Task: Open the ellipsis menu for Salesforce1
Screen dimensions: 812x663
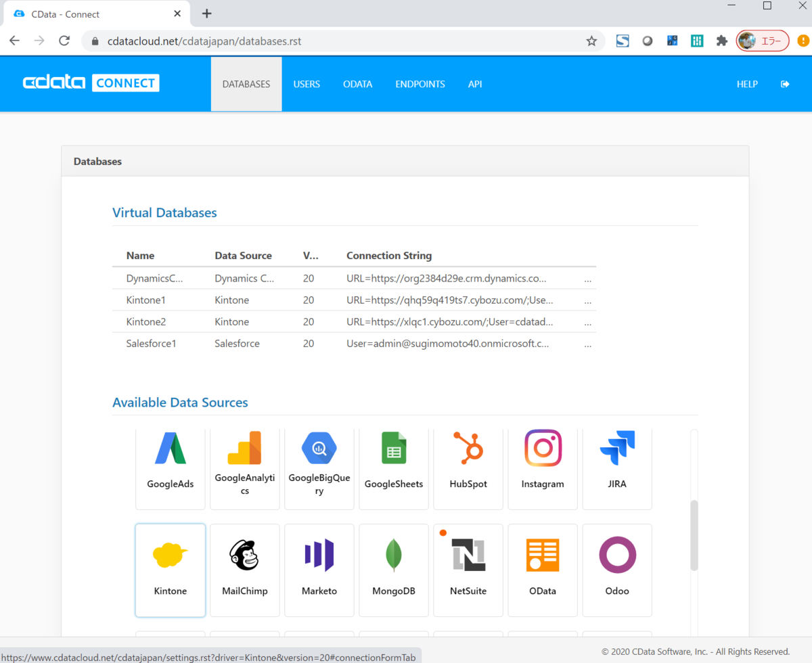Action: point(587,344)
